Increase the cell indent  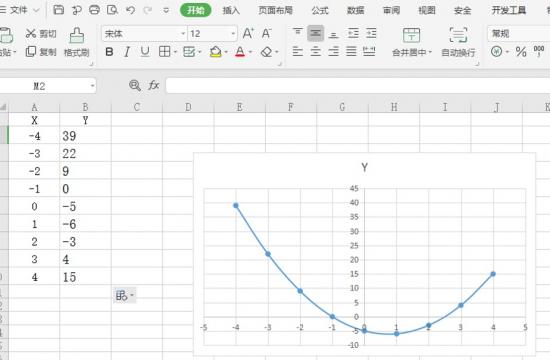371,33
